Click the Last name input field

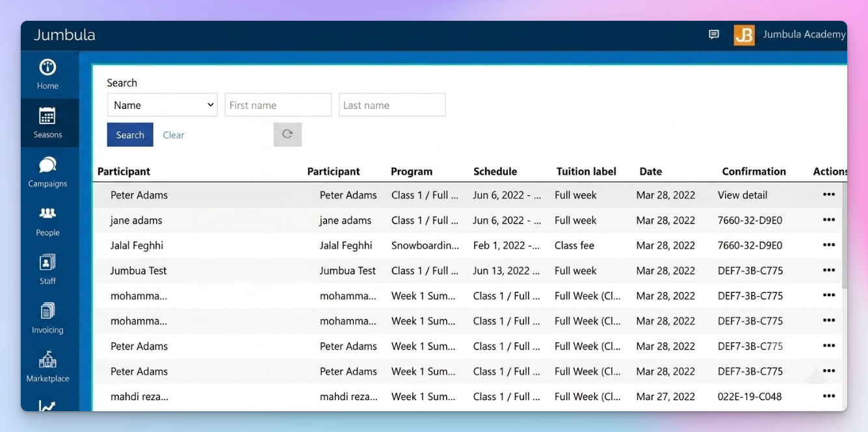[x=392, y=105]
